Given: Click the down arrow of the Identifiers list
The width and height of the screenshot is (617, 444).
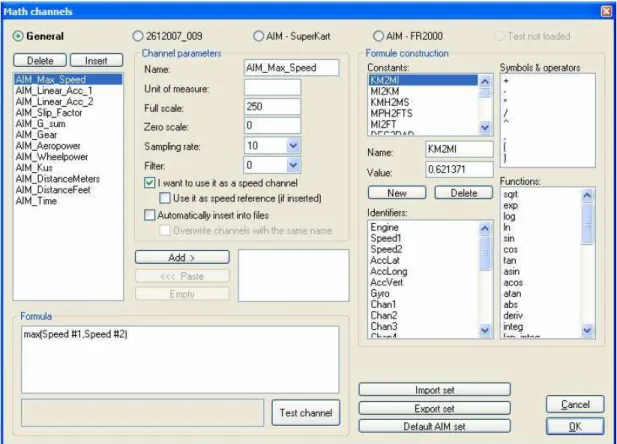Looking at the screenshot, I should click(x=485, y=331).
